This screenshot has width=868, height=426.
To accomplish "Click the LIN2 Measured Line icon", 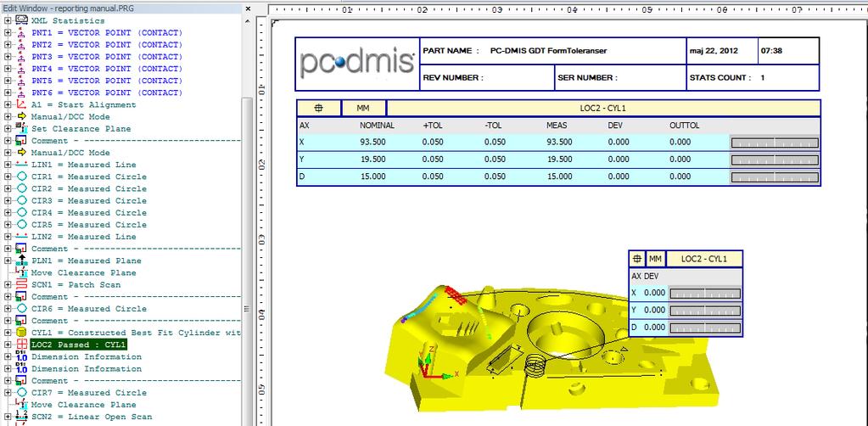I will [x=21, y=237].
